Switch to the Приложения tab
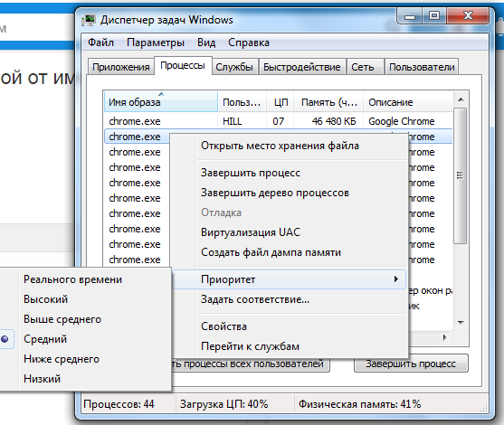 click(x=121, y=67)
